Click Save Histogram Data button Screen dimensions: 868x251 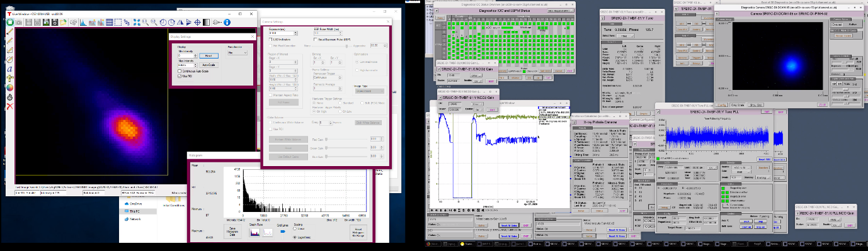pyautogui.click(x=232, y=232)
